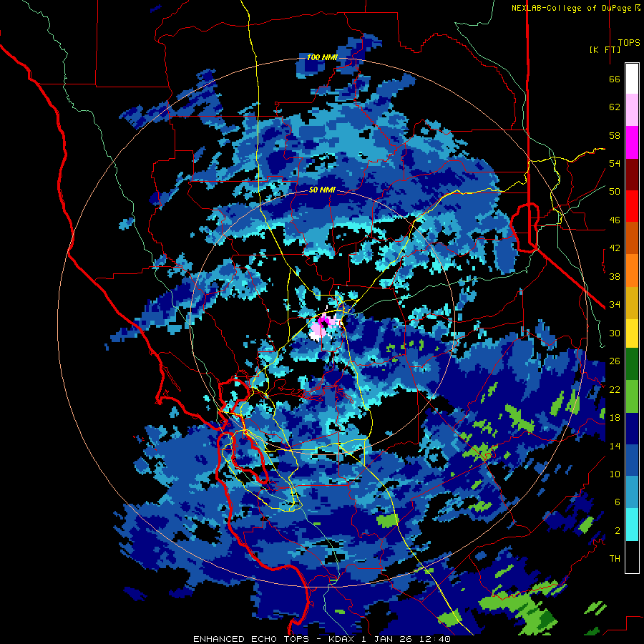Click the white swatch in the tops legend

point(632,79)
